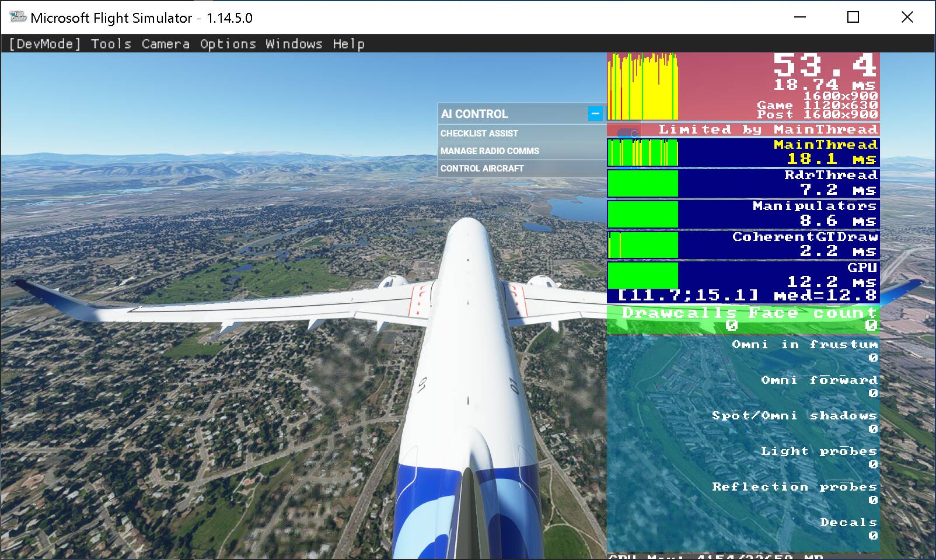Open the Windows menu
The width and height of the screenshot is (936, 560).
coord(295,43)
